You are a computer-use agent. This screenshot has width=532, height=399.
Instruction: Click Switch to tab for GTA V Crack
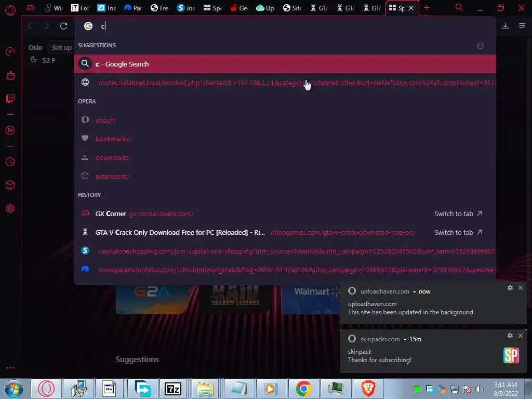tap(458, 232)
